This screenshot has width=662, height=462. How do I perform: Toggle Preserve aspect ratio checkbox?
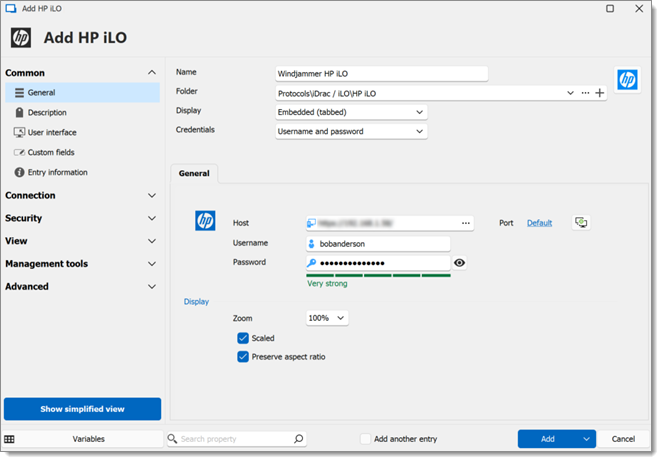coord(243,357)
